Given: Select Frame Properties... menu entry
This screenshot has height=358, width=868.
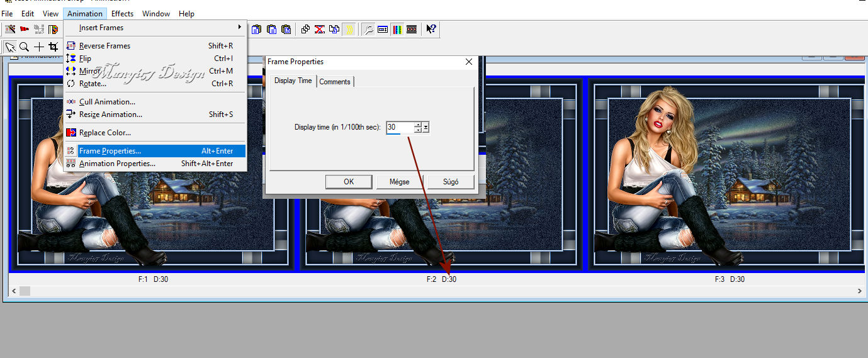Looking at the screenshot, I should tap(155, 151).
